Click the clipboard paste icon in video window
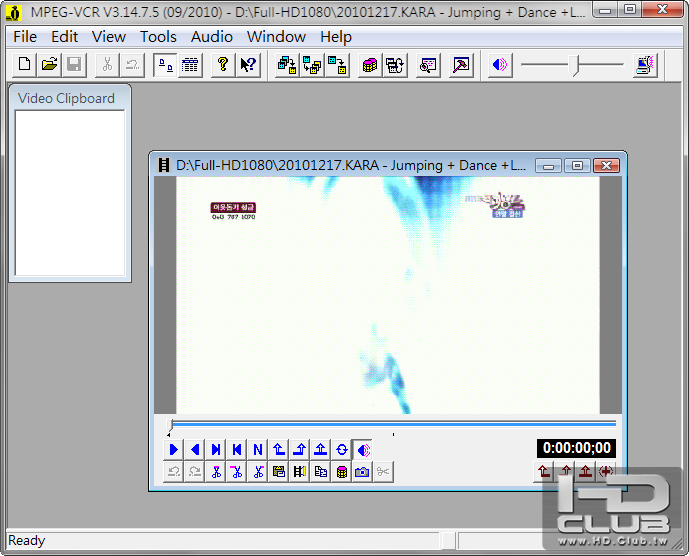689x556 pixels. pyautogui.click(x=279, y=472)
